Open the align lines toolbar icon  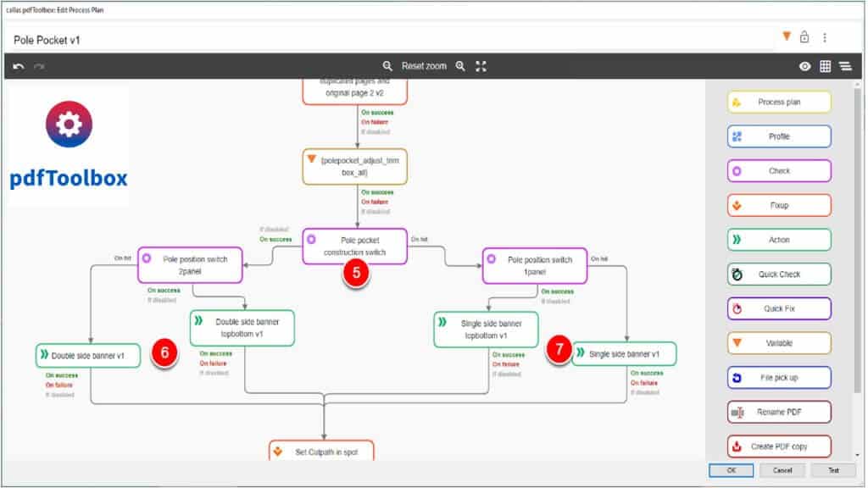tap(845, 66)
